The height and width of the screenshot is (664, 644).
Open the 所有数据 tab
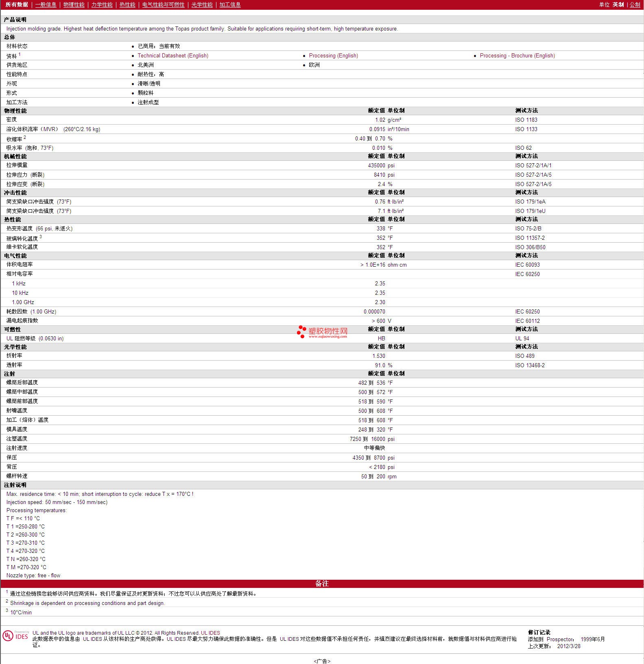(17, 4)
